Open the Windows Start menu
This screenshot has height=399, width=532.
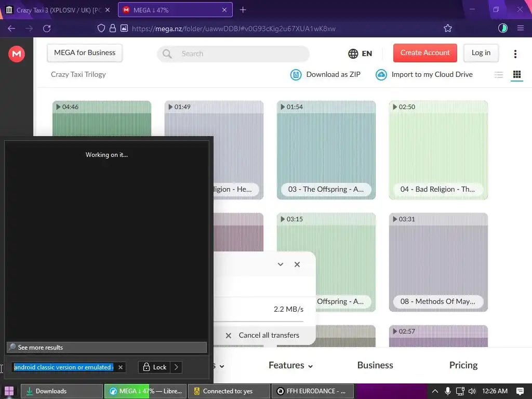tap(9, 391)
